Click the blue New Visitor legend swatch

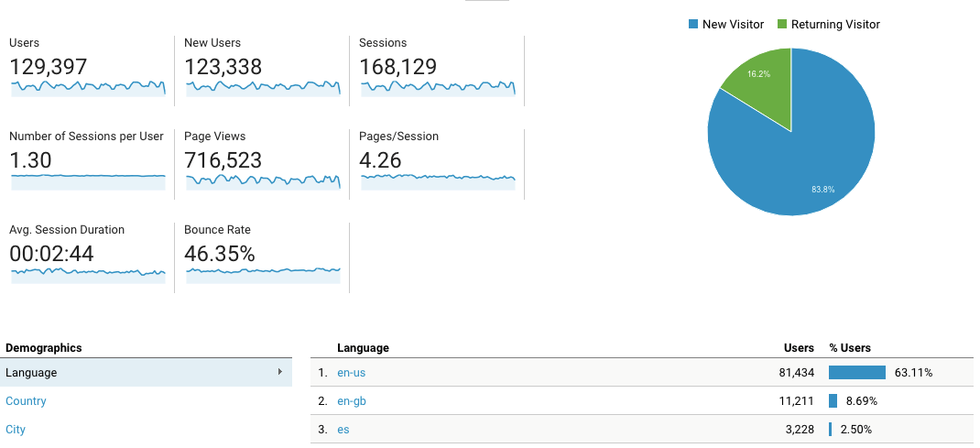click(693, 25)
